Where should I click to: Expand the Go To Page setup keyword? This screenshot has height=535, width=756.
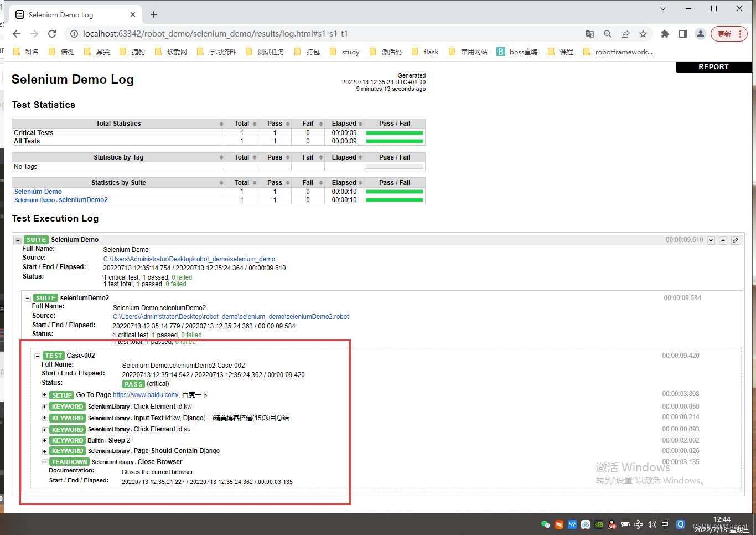coord(45,395)
